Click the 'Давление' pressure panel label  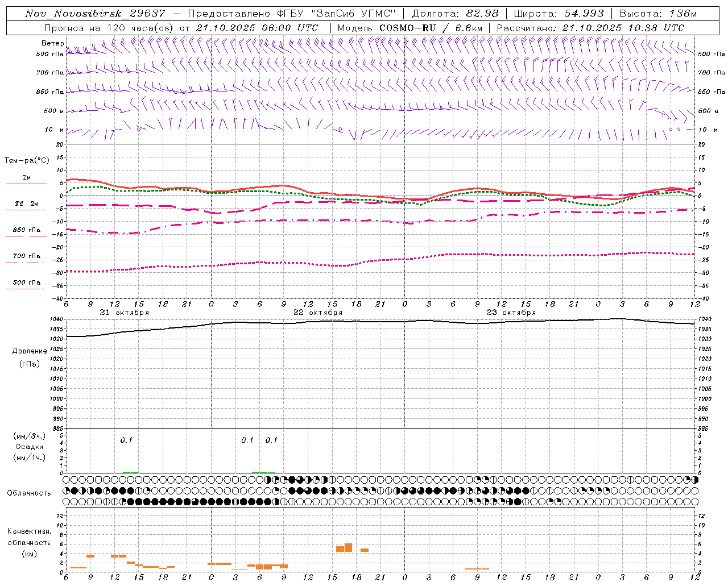(30, 351)
